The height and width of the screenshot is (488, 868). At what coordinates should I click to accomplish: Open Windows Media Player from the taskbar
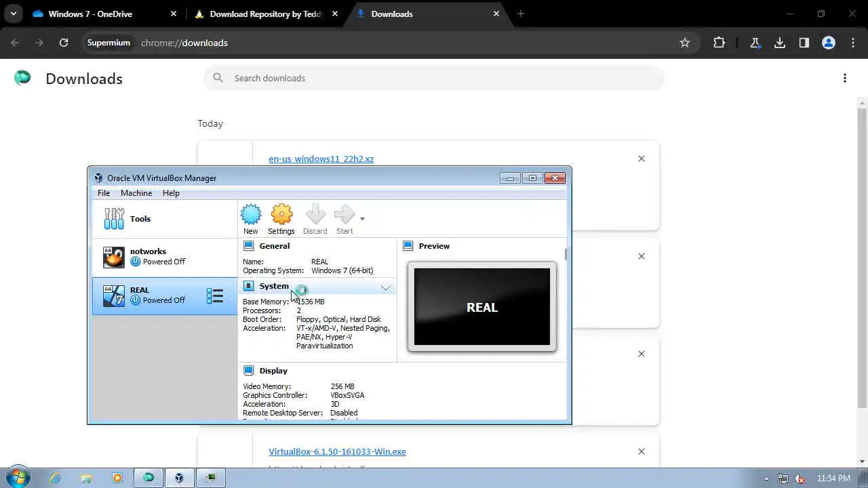117,478
